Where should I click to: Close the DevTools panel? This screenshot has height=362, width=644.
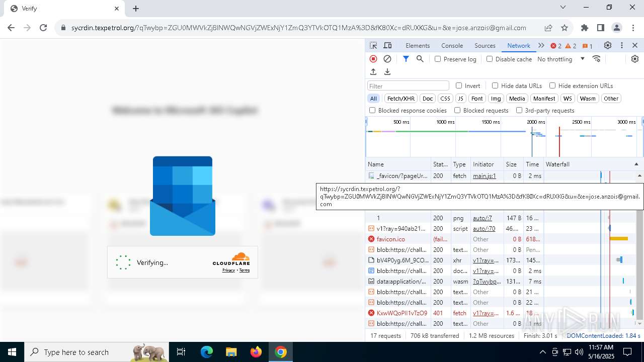(x=635, y=45)
